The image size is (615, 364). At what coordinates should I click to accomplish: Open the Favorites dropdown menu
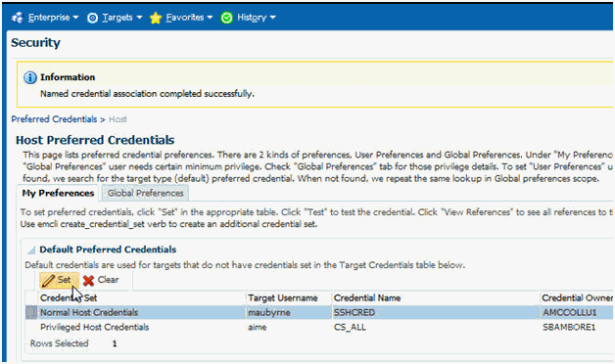click(x=189, y=18)
